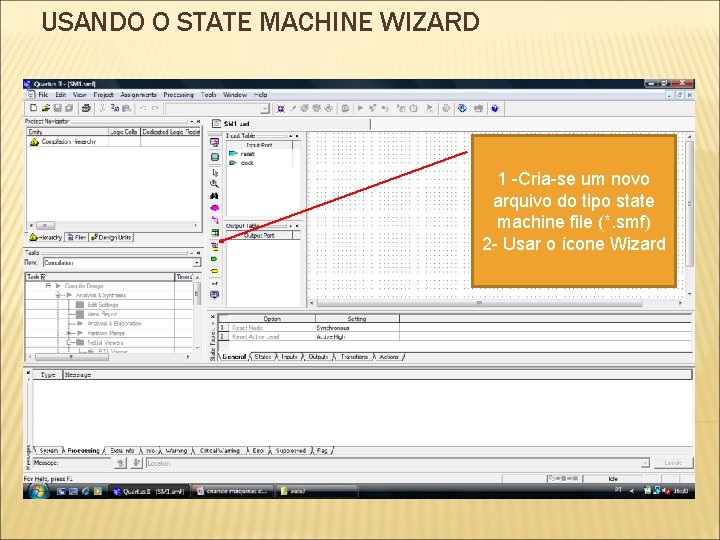Image resolution: width=720 pixels, height=540 pixels.
Task: Open the Tools menu
Action: pos(208,95)
